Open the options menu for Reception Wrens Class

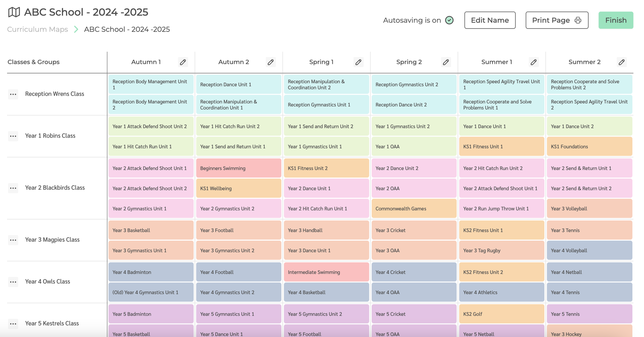tap(13, 94)
